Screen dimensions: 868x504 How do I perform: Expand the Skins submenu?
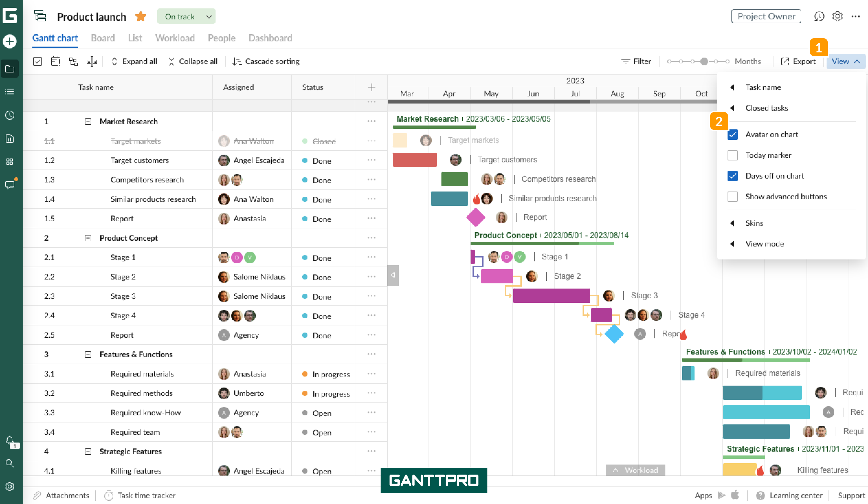click(754, 223)
